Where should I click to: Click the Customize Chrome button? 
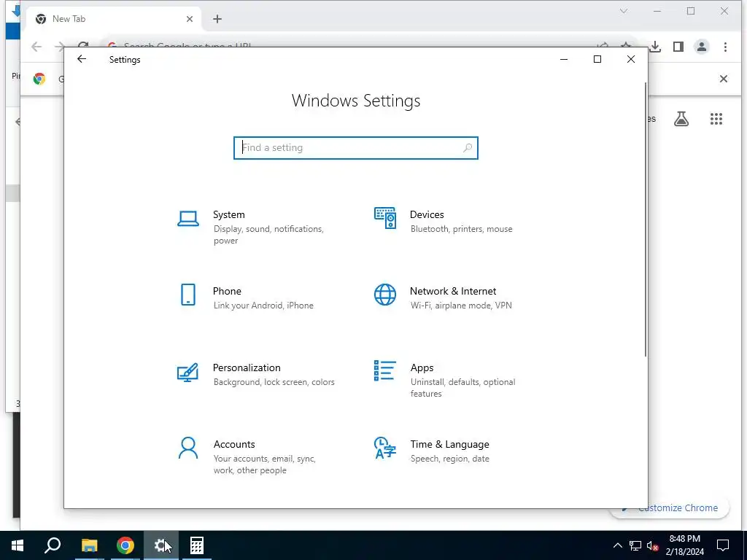click(670, 508)
